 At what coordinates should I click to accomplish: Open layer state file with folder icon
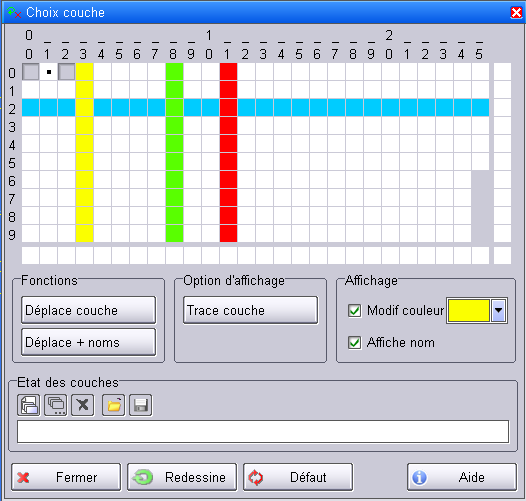[x=113, y=405]
